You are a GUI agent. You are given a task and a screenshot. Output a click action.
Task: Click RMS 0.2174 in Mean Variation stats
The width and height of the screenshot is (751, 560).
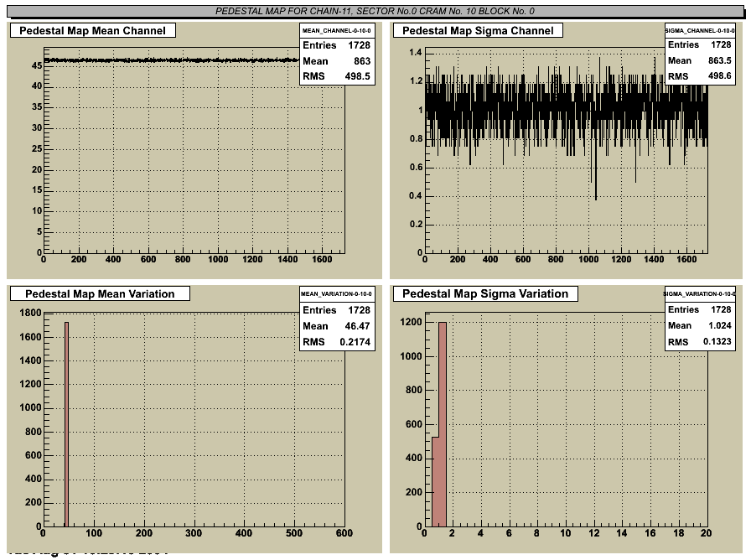pos(337,341)
